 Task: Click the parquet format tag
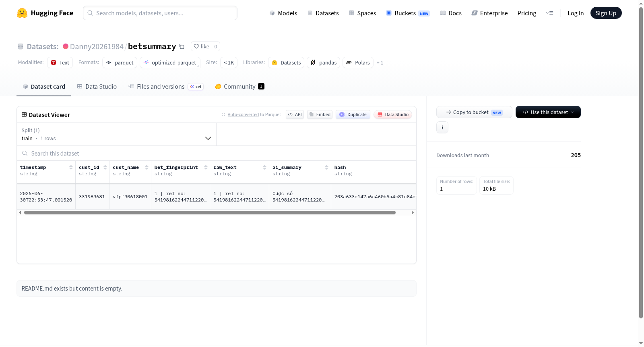pyautogui.click(x=120, y=62)
